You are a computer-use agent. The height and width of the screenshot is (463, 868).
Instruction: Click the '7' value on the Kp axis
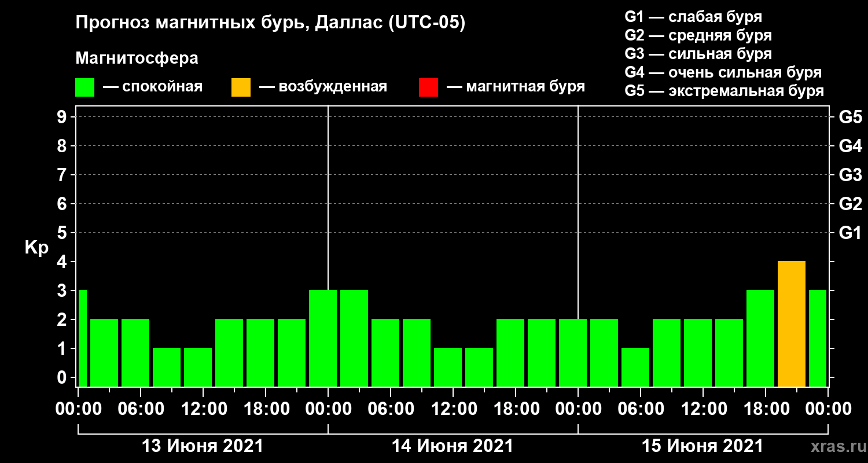(63, 175)
